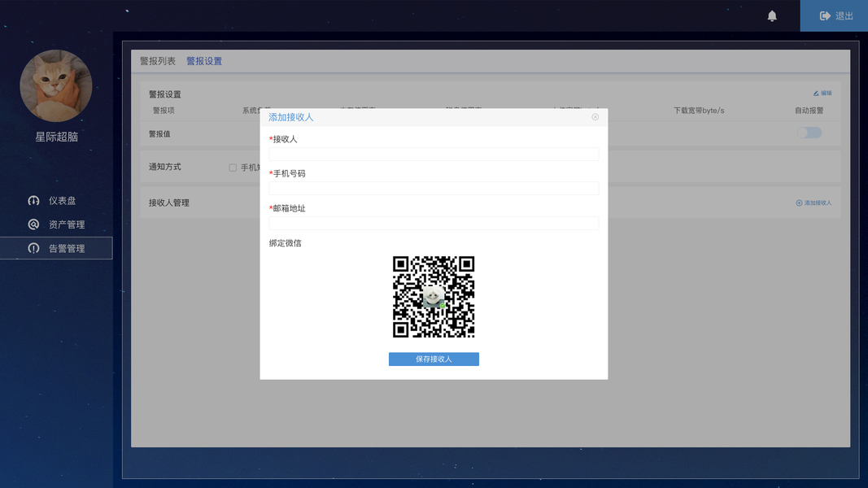The height and width of the screenshot is (488, 868).
Task: Click the 添加接收人 link on page
Action: 813,203
